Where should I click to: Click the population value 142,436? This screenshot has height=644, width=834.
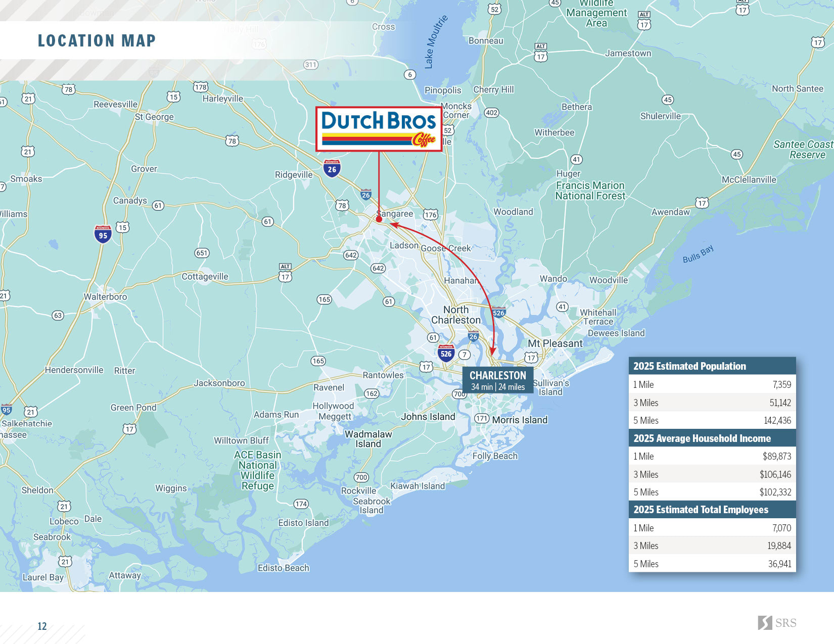click(777, 420)
